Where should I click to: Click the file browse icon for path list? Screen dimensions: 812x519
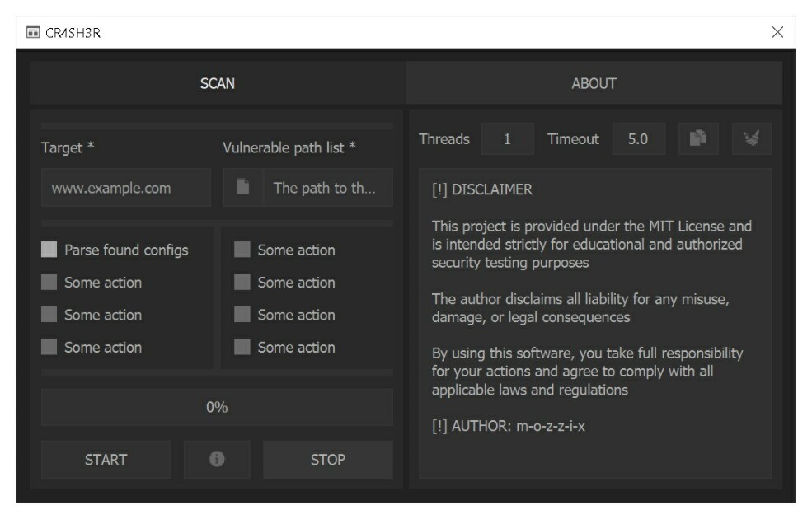tap(242, 187)
